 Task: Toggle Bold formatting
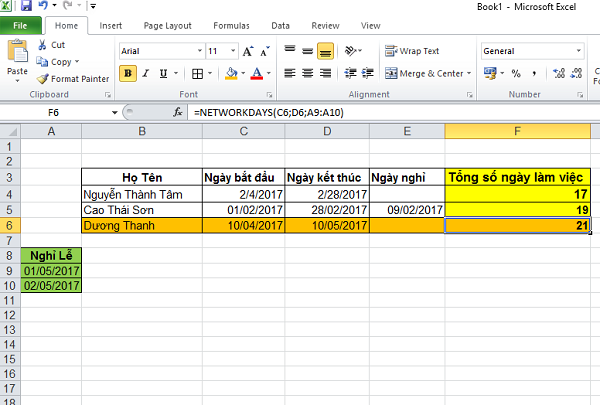(128, 73)
